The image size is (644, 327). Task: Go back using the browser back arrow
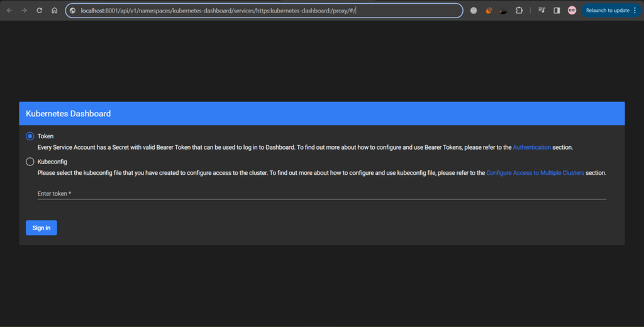coord(9,10)
